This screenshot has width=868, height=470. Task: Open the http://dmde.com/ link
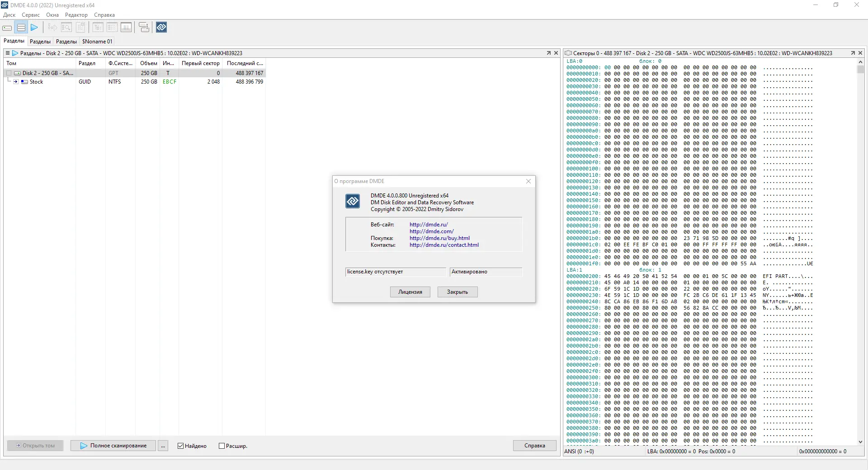click(x=432, y=231)
